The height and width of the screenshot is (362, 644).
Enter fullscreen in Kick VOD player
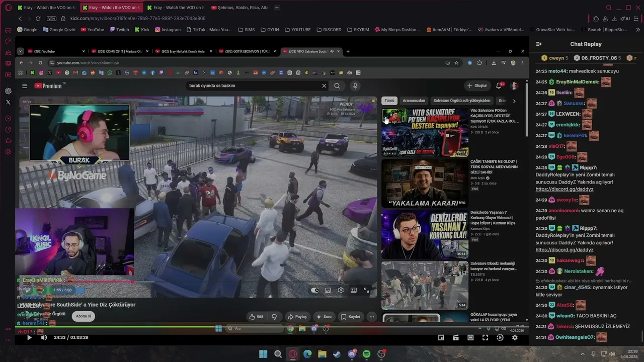[x=485, y=338]
